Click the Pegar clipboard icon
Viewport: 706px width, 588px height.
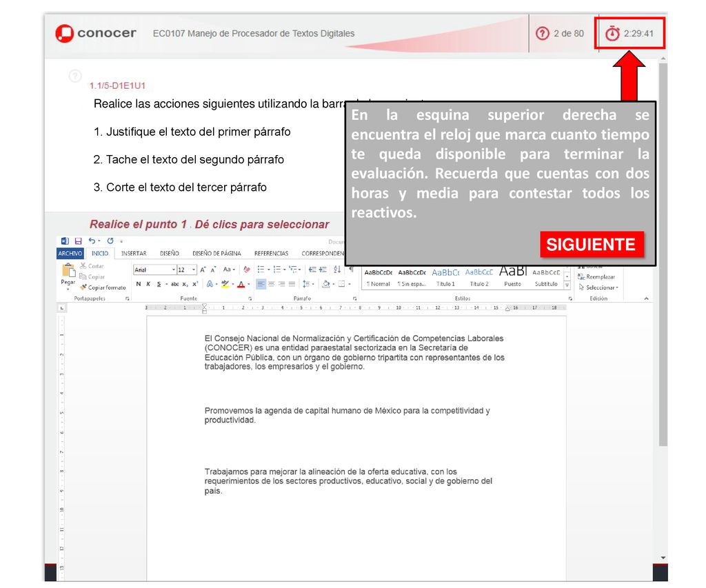pos(68,271)
